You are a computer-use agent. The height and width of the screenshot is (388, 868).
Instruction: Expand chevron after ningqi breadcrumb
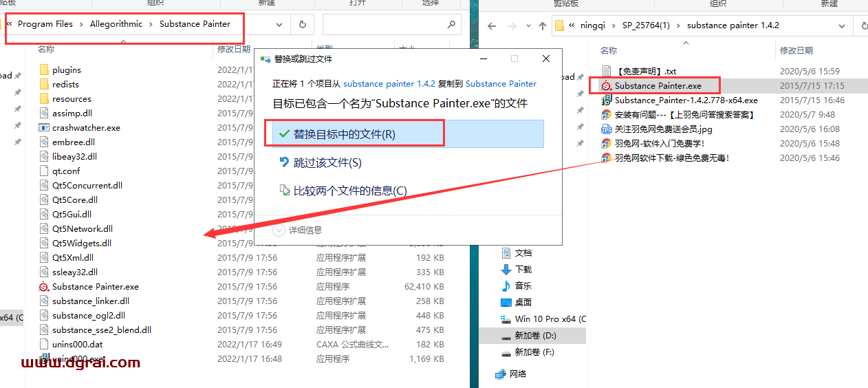click(x=614, y=25)
